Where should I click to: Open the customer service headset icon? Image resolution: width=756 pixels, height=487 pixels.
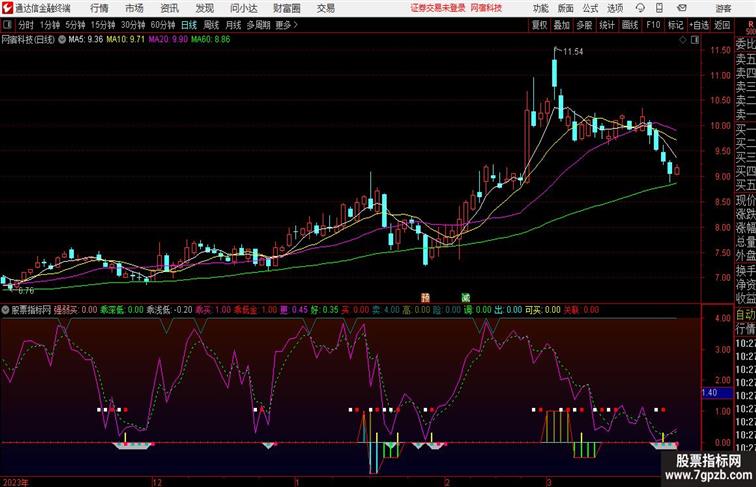pos(640,8)
